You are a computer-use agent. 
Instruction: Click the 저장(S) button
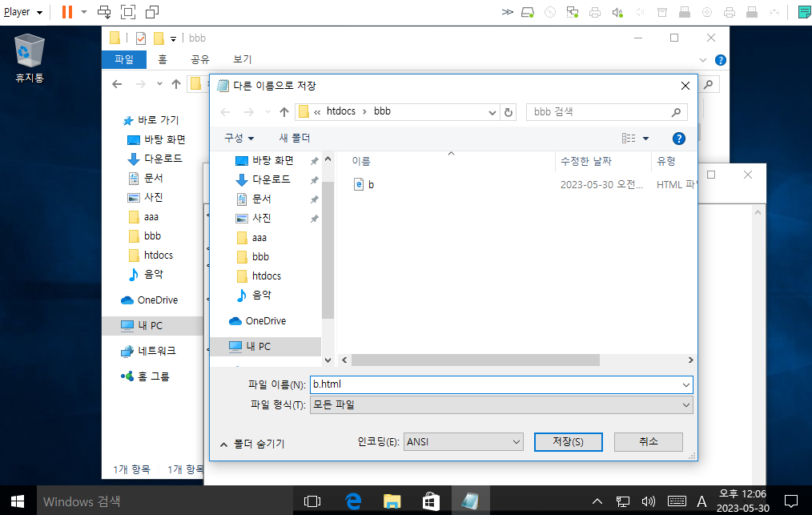(x=568, y=442)
